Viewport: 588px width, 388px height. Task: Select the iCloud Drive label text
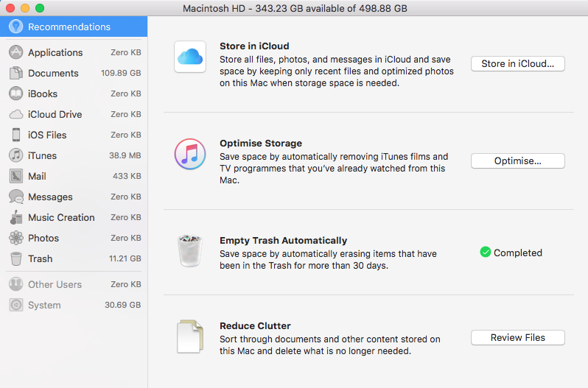tap(55, 114)
